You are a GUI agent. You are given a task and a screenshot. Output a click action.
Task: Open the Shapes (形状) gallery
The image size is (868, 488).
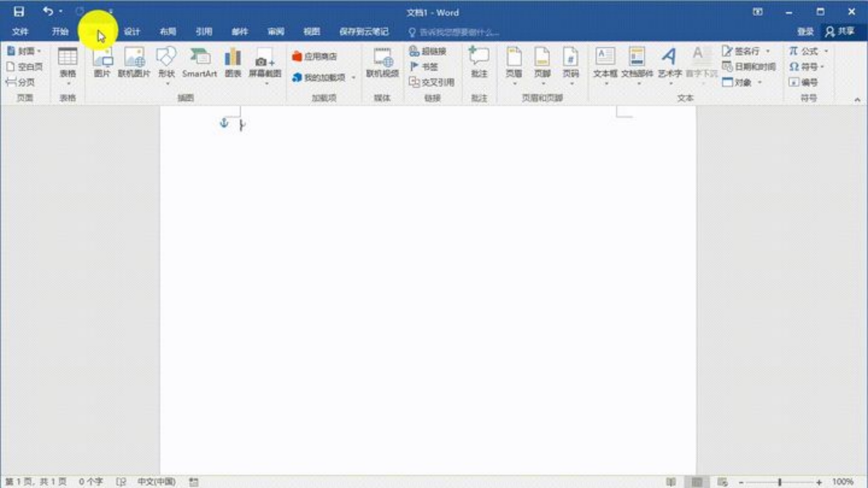click(x=166, y=66)
